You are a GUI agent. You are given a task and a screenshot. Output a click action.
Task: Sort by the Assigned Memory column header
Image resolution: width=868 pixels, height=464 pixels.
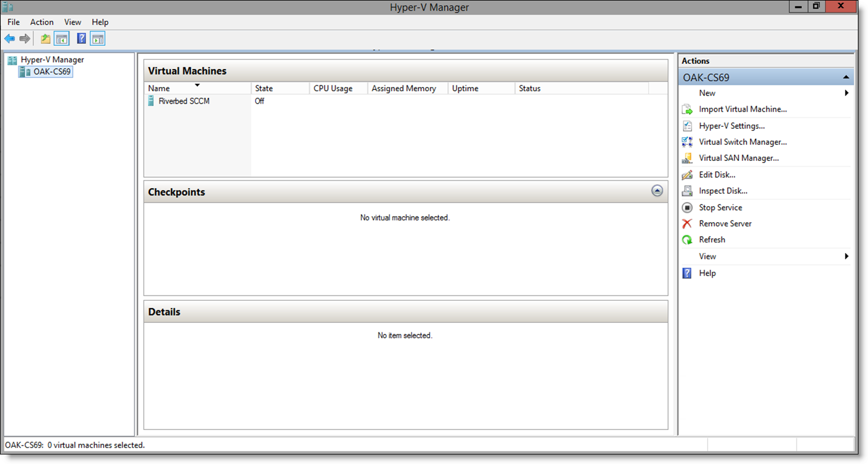pyautogui.click(x=408, y=88)
